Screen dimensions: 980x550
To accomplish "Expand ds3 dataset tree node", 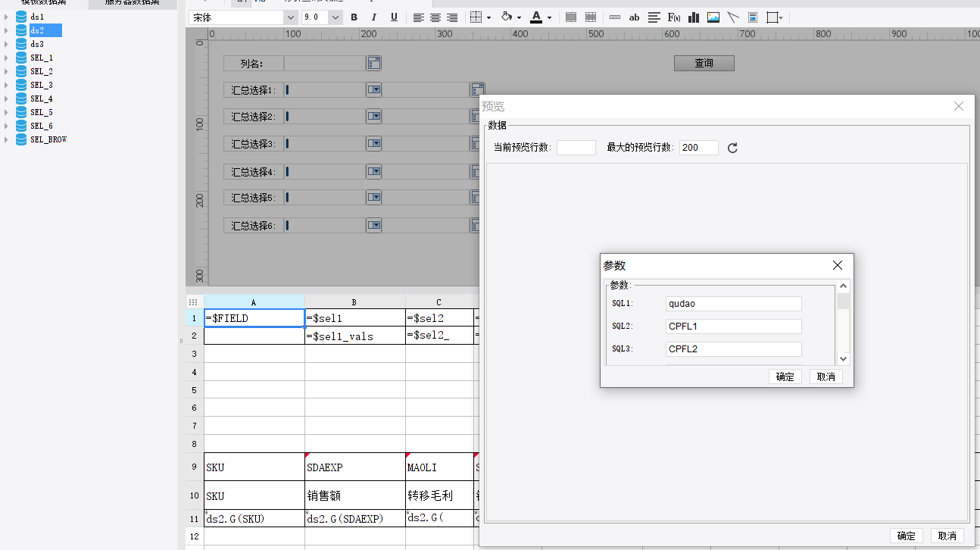I will coord(5,44).
